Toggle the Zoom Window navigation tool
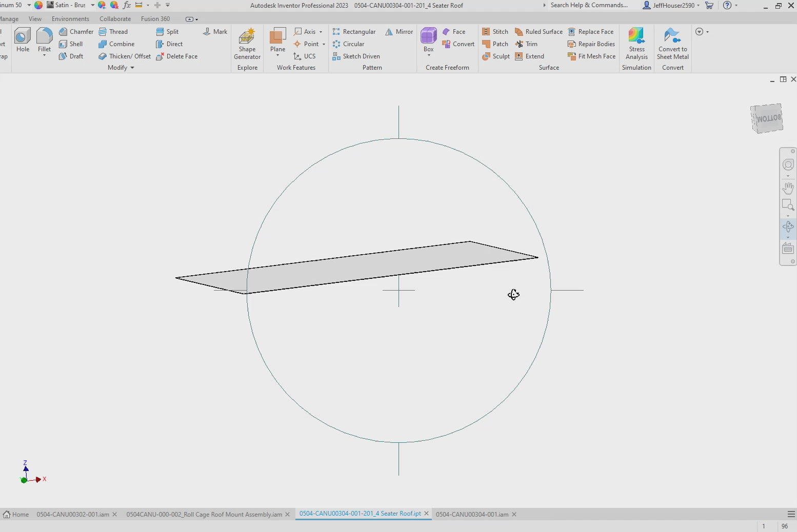Viewport: 797px width, 532px height. pos(788,205)
